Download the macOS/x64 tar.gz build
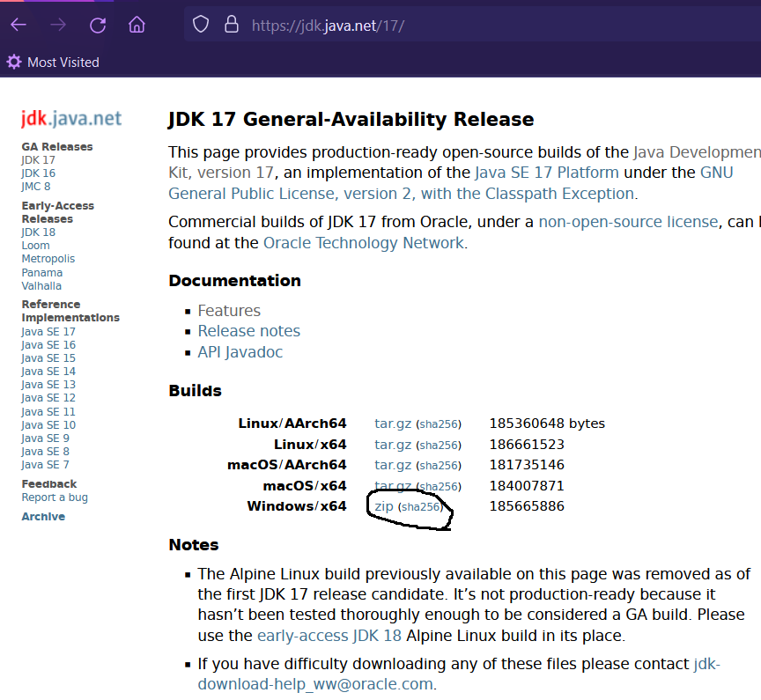This screenshot has height=700, width=761. coord(393,486)
